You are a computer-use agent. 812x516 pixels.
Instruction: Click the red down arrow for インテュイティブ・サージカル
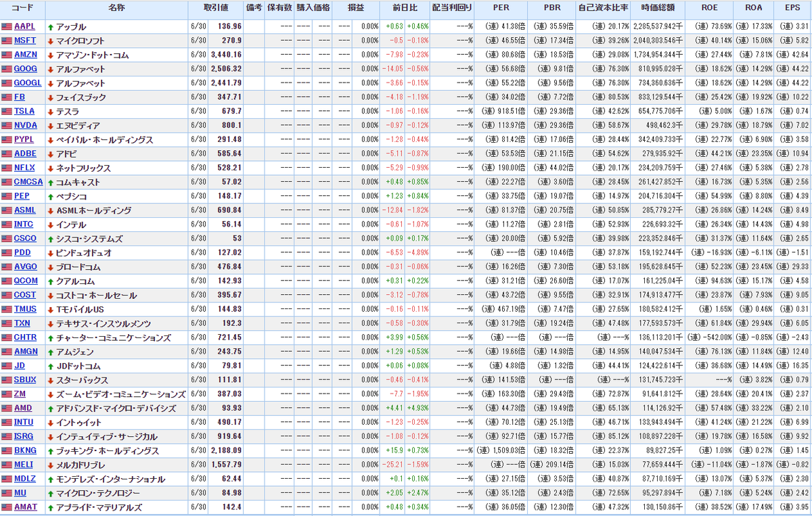pyautogui.click(x=51, y=436)
